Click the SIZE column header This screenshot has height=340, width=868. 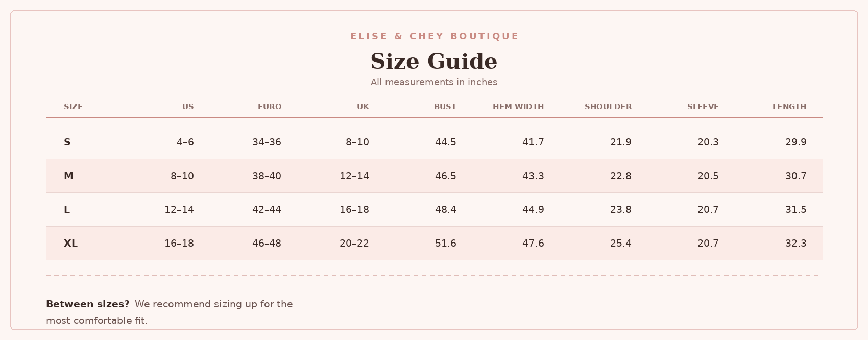pyautogui.click(x=73, y=107)
